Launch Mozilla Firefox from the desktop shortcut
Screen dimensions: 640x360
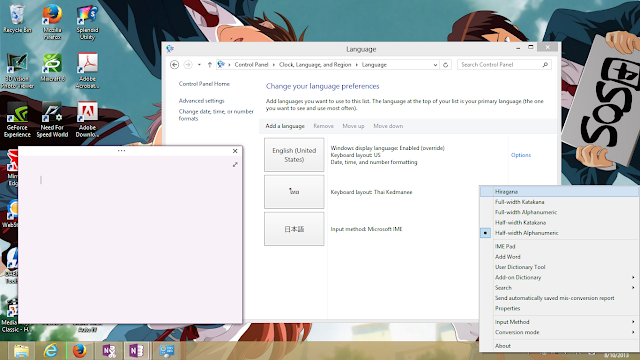point(52,22)
